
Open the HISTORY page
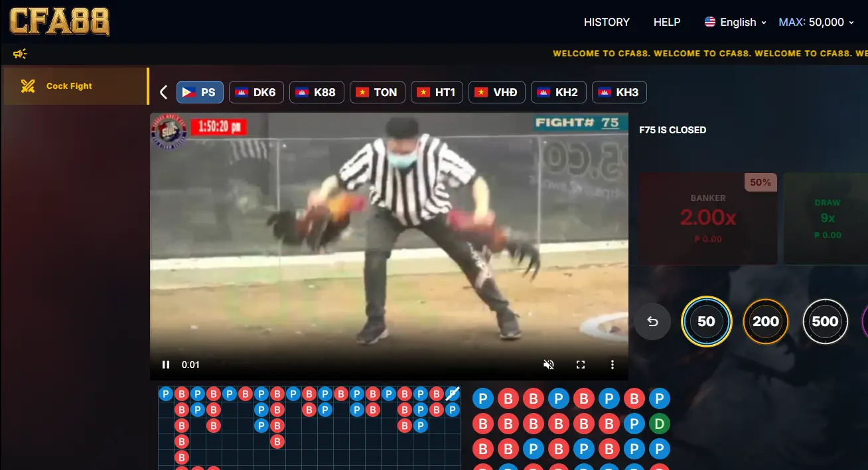(x=607, y=22)
